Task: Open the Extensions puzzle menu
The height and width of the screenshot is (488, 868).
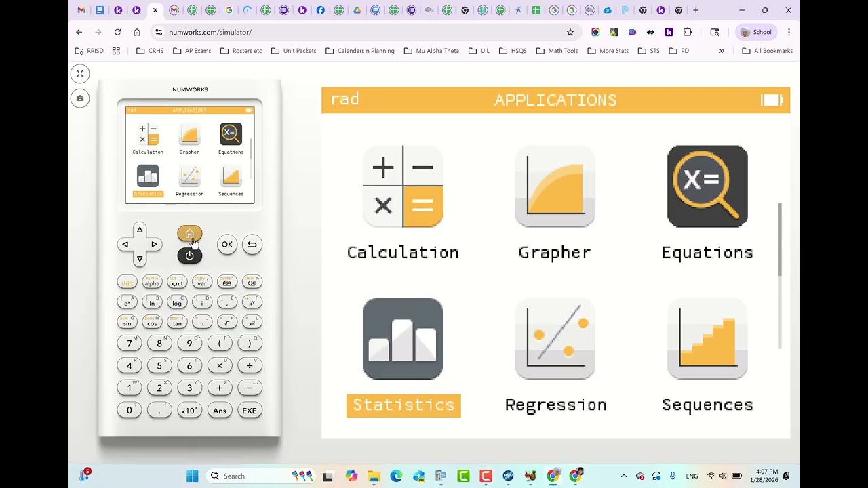Action: click(x=688, y=32)
